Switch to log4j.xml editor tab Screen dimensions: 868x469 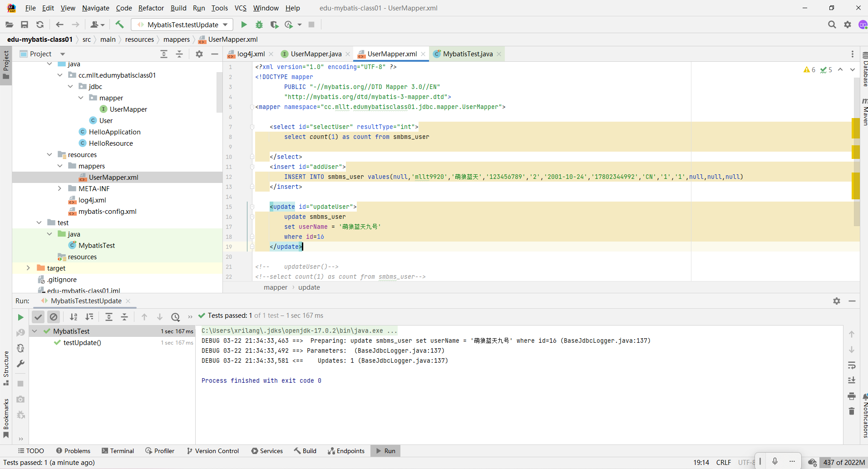[251, 54]
